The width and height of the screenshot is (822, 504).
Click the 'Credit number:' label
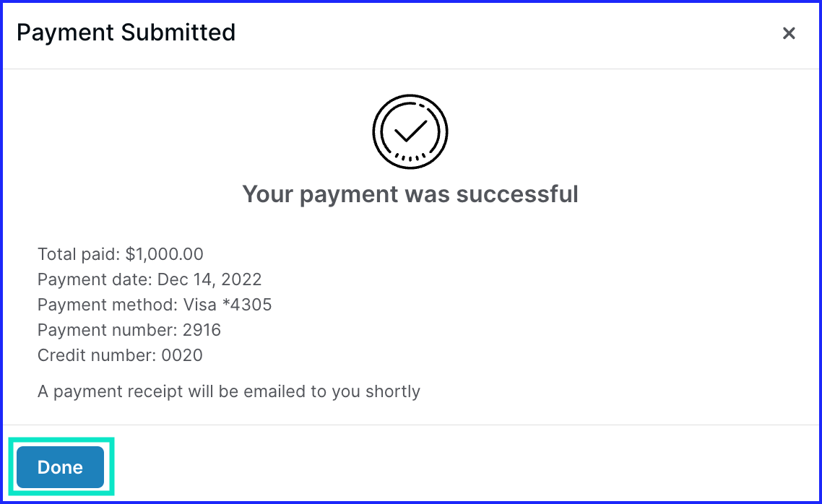[97, 355]
